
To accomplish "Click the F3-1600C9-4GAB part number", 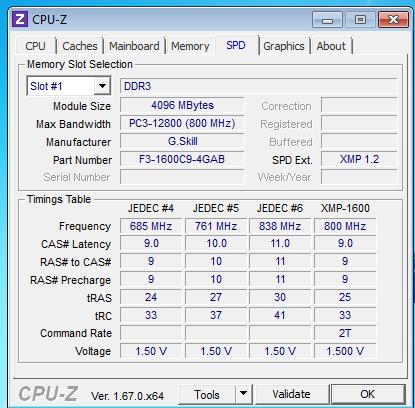I will click(182, 159).
